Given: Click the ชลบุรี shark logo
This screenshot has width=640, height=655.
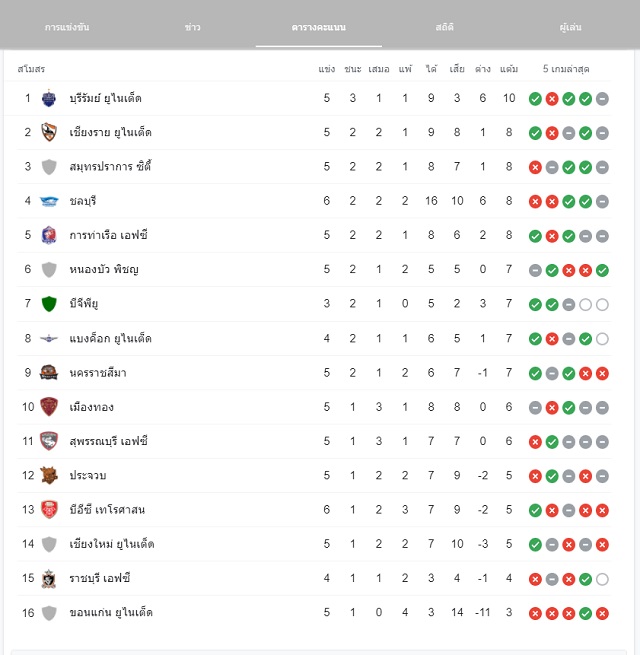Looking at the screenshot, I should click(x=49, y=201).
